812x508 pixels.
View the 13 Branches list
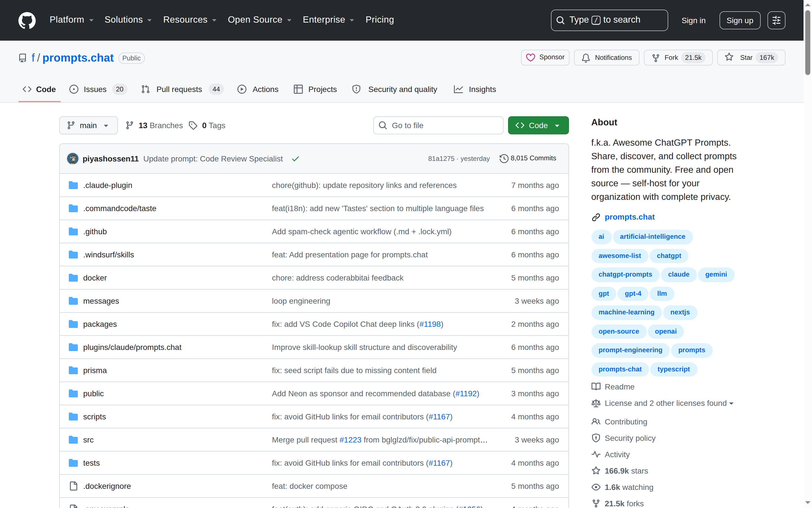click(154, 125)
